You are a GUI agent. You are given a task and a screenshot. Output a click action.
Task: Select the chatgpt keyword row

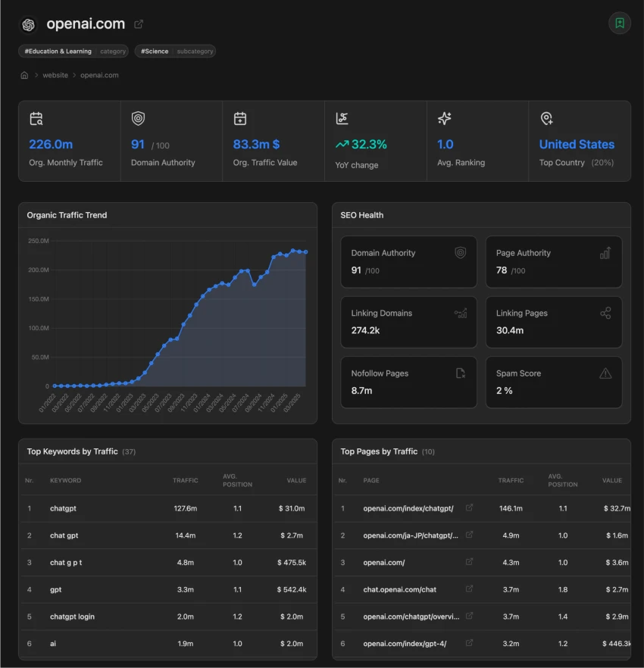coord(169,508)
